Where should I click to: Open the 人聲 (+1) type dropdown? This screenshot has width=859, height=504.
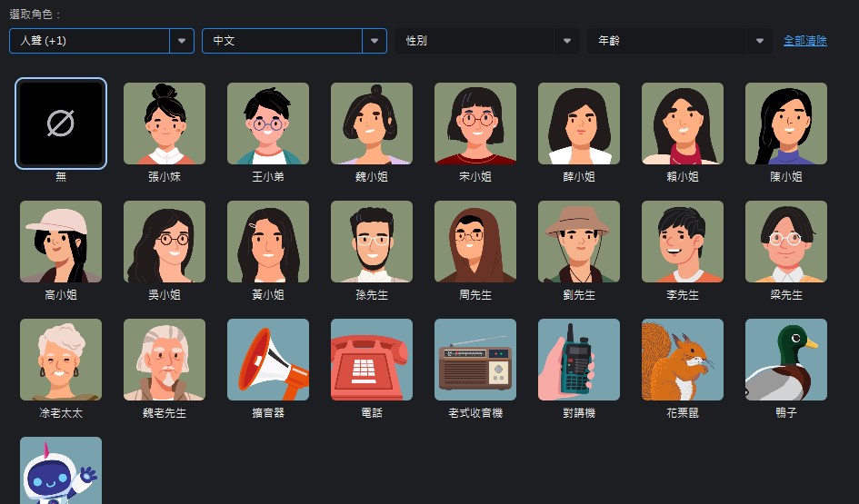point(102,41)
